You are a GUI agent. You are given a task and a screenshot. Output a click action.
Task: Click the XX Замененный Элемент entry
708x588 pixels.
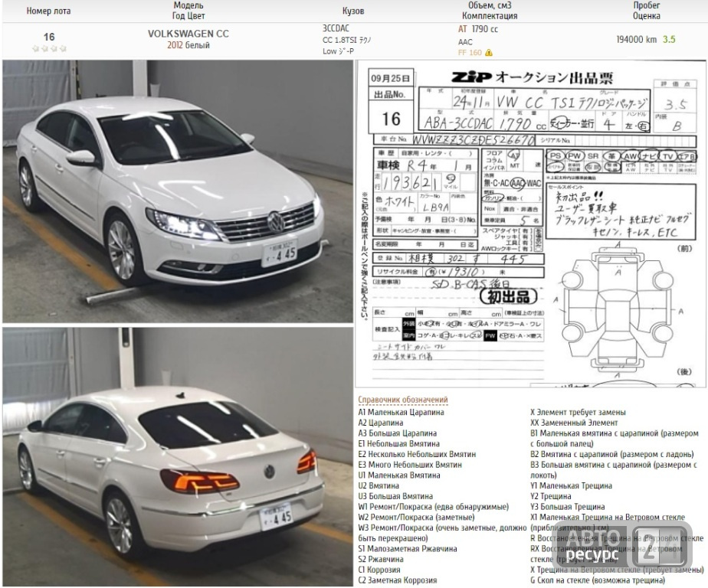click(x=574, y=423)
